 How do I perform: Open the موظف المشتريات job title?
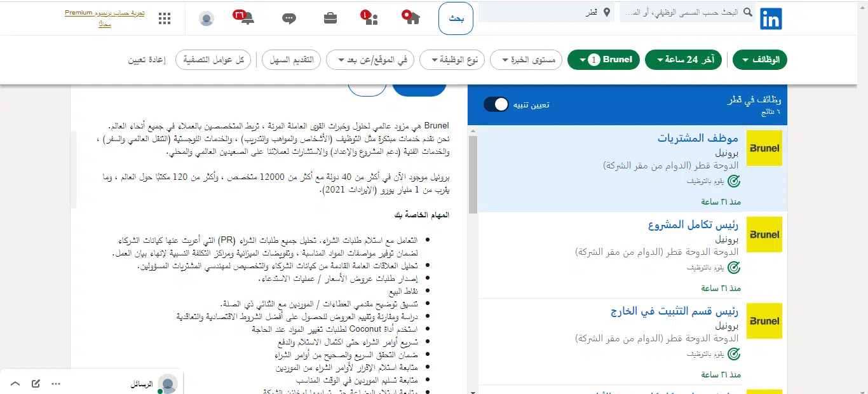coord(698,137)
